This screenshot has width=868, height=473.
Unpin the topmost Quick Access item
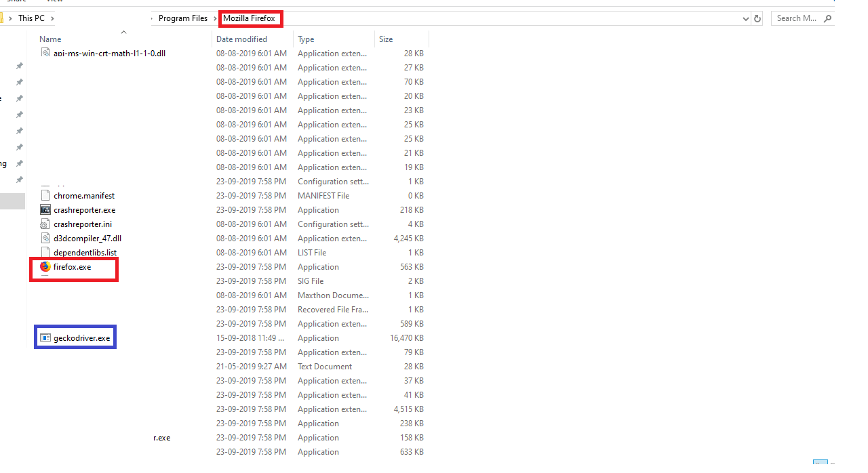pyautogui.click(x=20, y=65)
